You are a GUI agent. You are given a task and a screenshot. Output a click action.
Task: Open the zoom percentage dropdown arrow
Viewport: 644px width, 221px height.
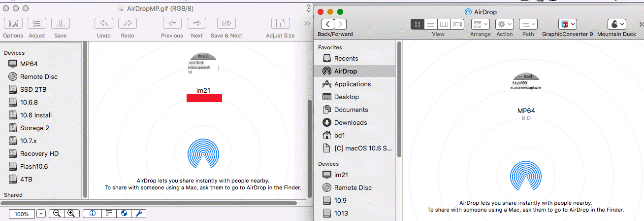click(41, 214)
